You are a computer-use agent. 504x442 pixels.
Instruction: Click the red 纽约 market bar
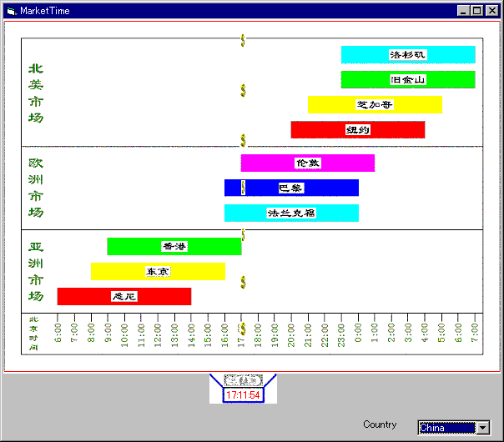pos(358,129)
